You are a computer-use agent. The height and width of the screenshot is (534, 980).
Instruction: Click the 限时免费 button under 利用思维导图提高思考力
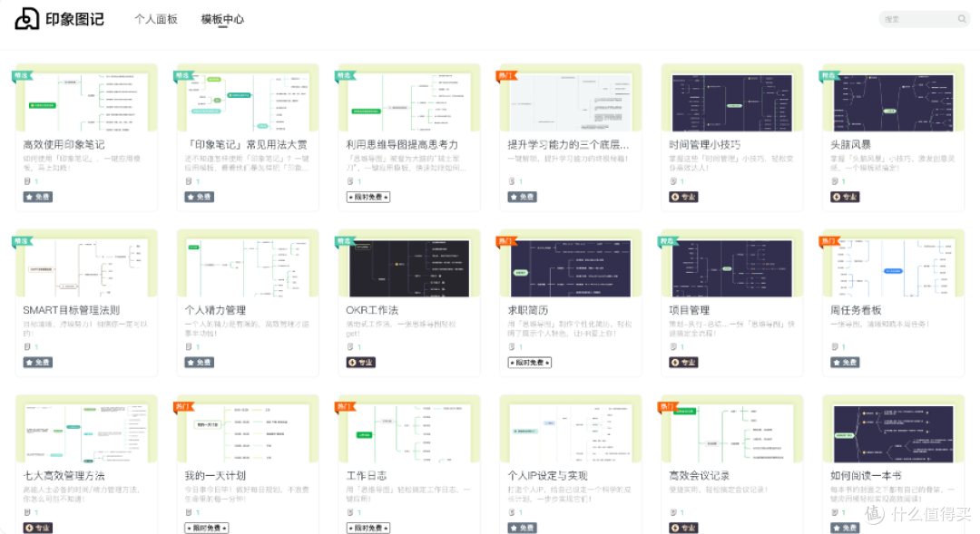click(368, 197)
